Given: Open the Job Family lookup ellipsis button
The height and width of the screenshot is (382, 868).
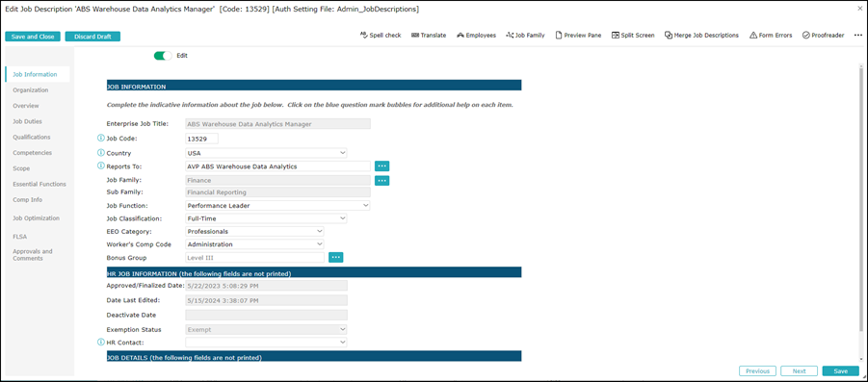Looking at the screenshot, I should point(381,180).
